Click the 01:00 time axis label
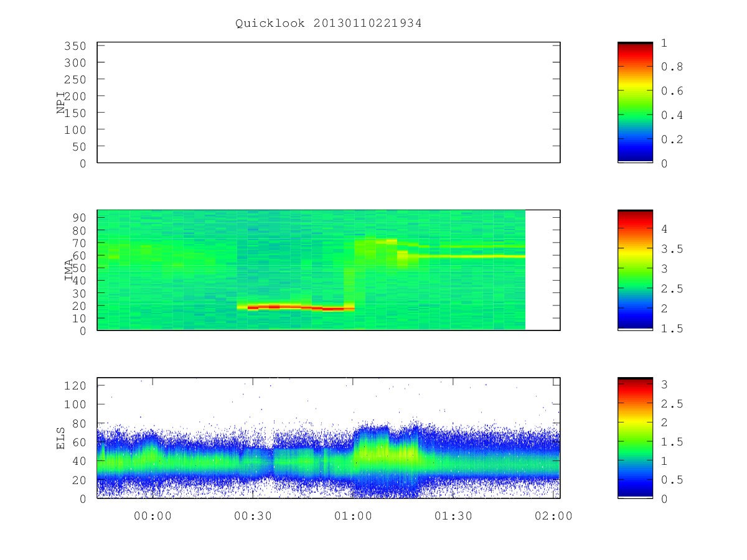 tap(353, 516)
